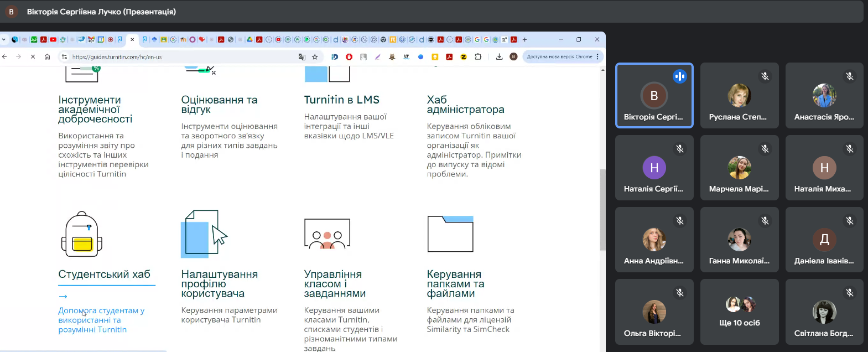Open the blue circle extension
Screen dimensions: 868x352
[420, 56]
